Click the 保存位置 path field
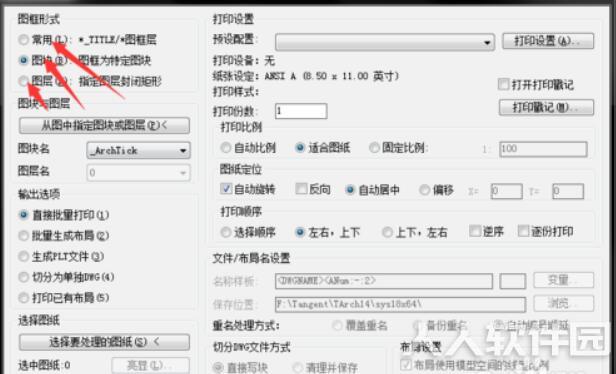 [x=400, y=304]
